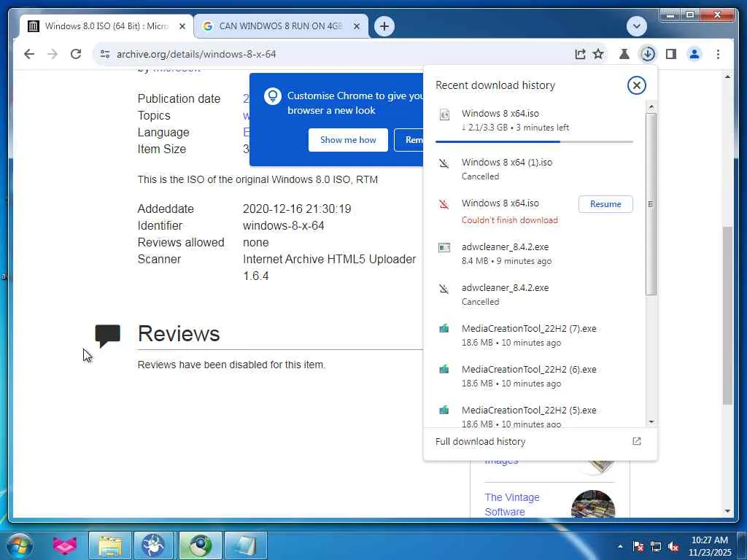Select the cancelled adwcleaner_8.4.2.exe entry
Image resolution: width=747 pixels, height=560 pixels.
[x=534, y=295]
